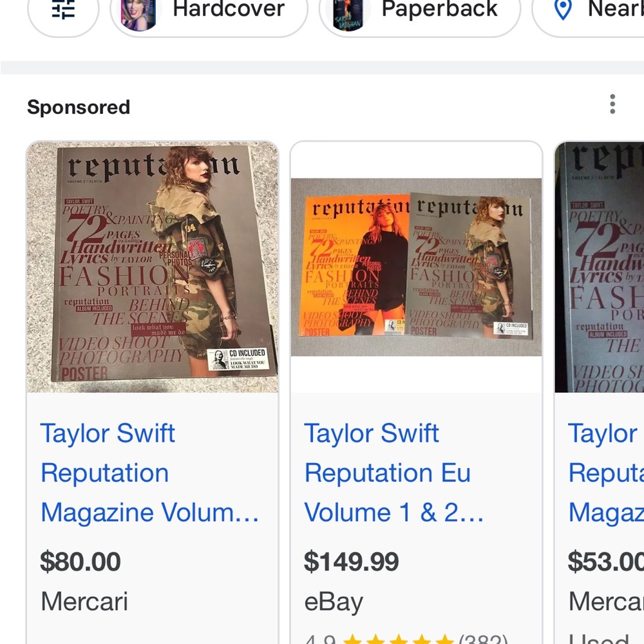Enable the Nearby filter
The image size is (644, 644).
pyautogui.click(x=599, y=10)
